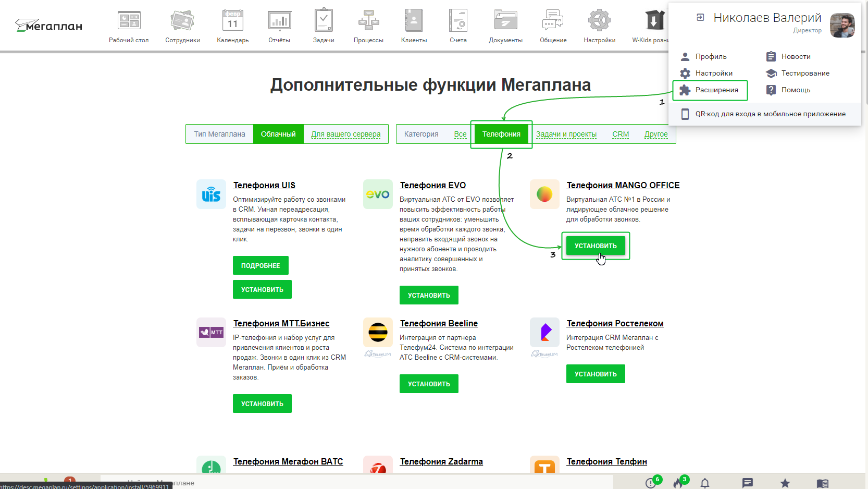This screenshot has height=489, width=868.
Task: Click Установить for Телефония MANGO OFFICE
Action: click(596, 246)
